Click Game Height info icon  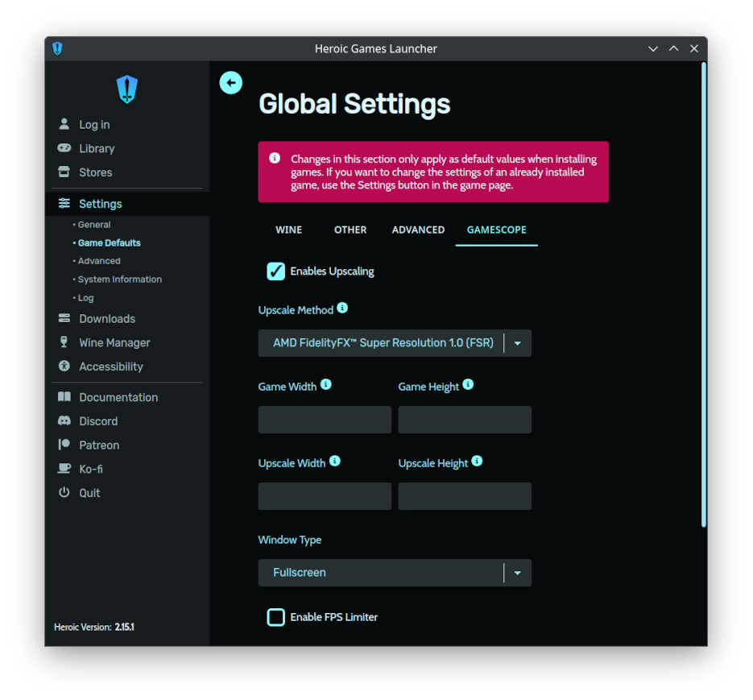[468, 384]
